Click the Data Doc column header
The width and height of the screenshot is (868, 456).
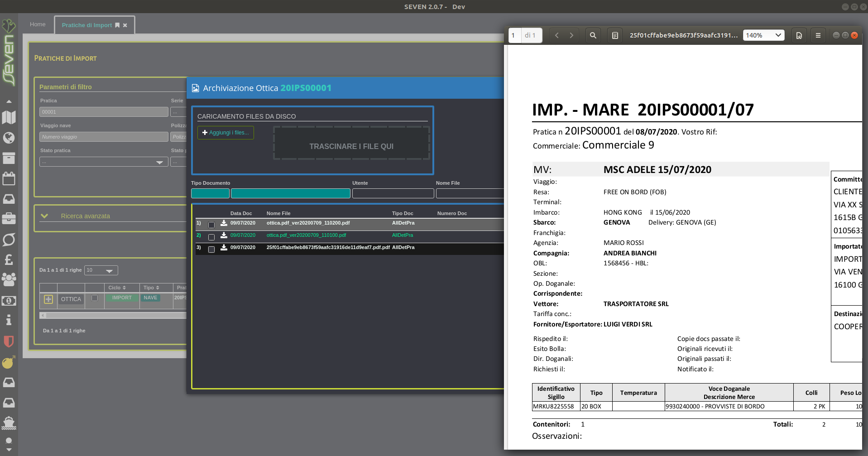pyautogui.click(x=241, y=213)
